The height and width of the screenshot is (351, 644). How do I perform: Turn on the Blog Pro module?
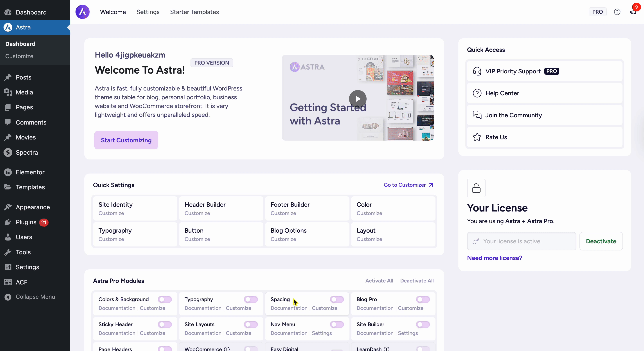[423, 299]
